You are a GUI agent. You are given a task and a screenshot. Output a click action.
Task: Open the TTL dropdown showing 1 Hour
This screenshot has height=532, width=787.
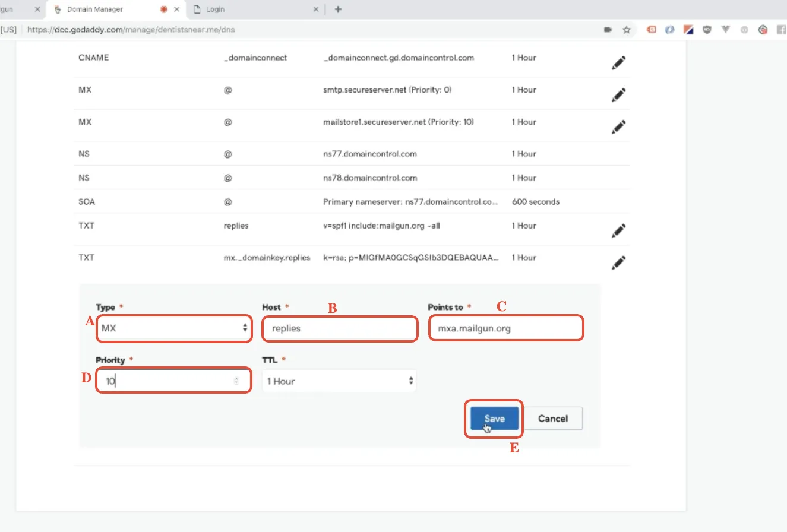tap(339, 381)
